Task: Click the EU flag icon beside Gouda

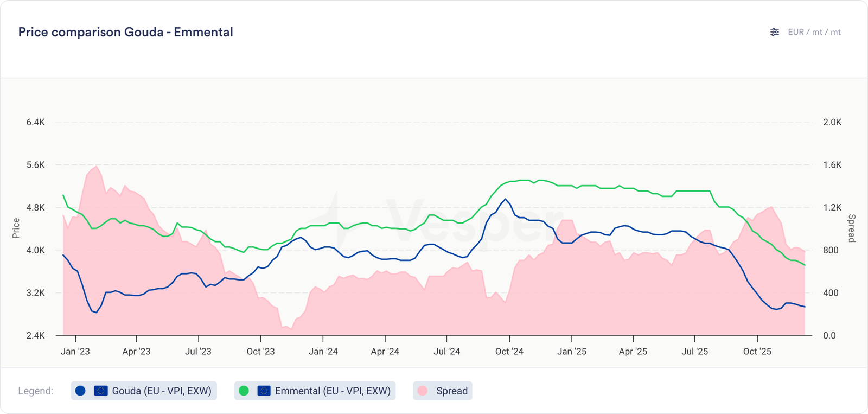Action: 101,391
